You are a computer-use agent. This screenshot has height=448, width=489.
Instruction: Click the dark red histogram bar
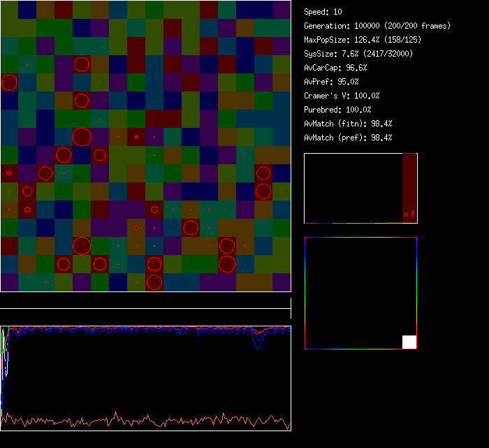[x=409, y=182]
